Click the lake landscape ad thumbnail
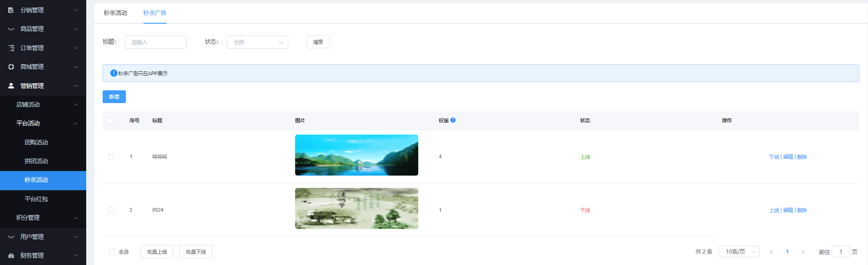Screen dimensions: 868x265 coord(356,155)
